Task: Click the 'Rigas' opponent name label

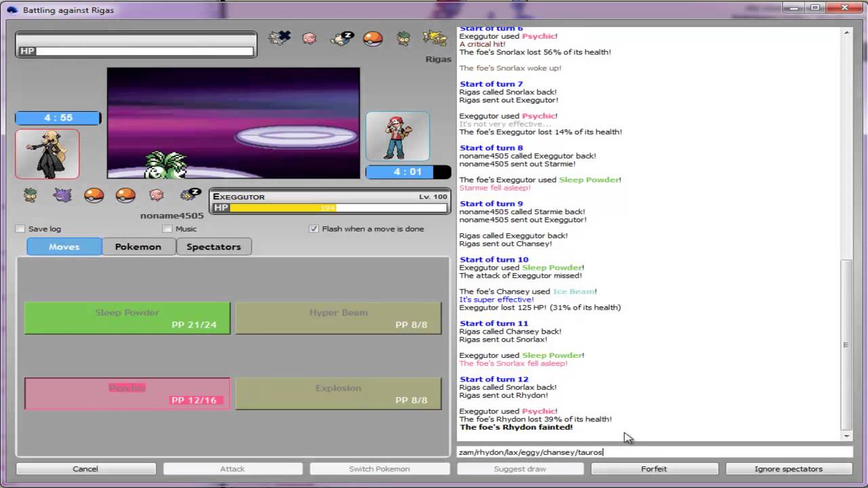Action: 438,59
